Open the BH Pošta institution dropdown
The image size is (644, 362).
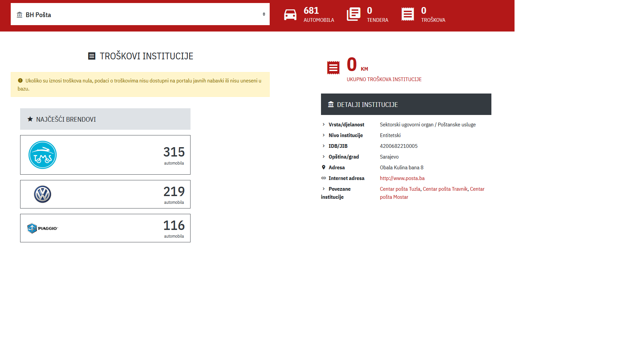coord(140,14)
